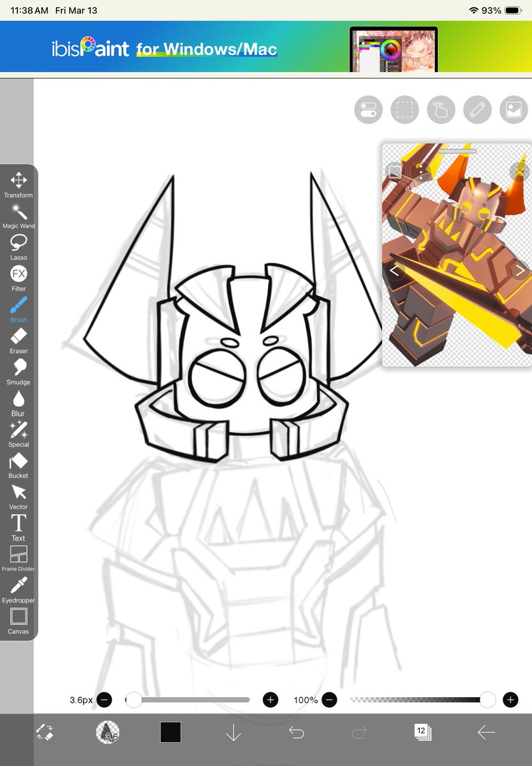Choose the Lasso tool
Image resolution: width=532 pixels, height=766 pixels.
[18, 247]
